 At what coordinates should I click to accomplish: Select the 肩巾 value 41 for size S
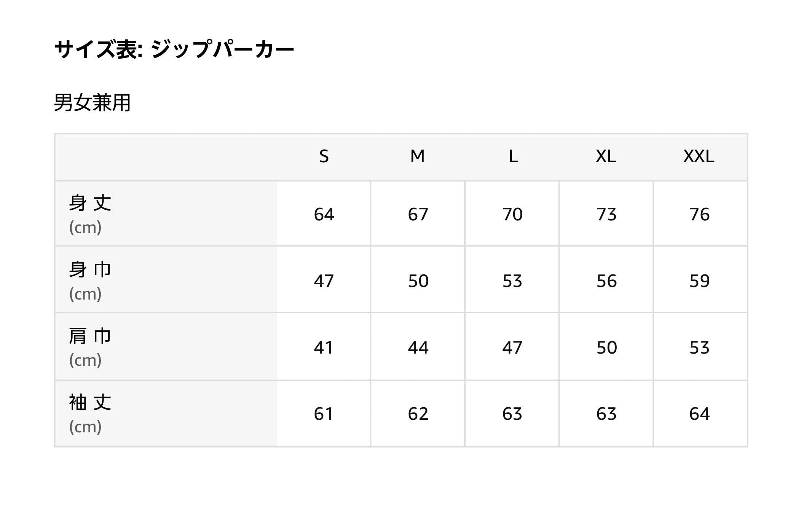[324, 347]
